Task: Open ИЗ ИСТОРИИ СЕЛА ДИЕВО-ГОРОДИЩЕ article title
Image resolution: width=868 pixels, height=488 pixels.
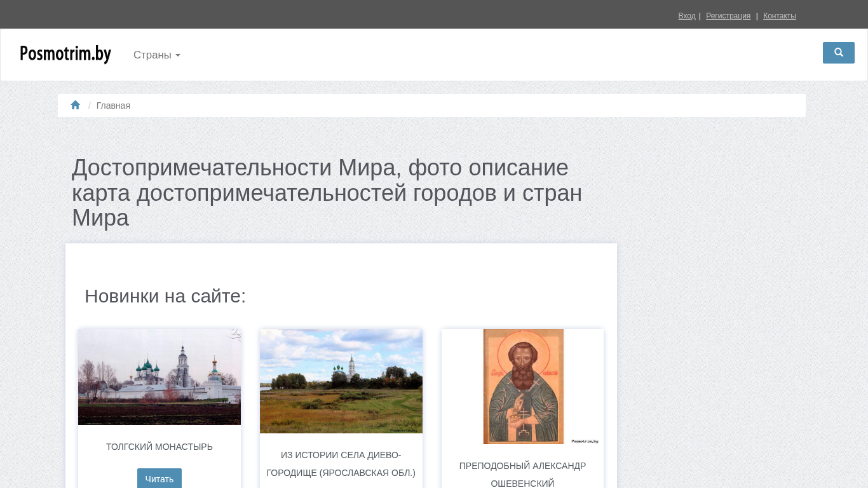Action: pyautogui.click(x=341, y=464)
